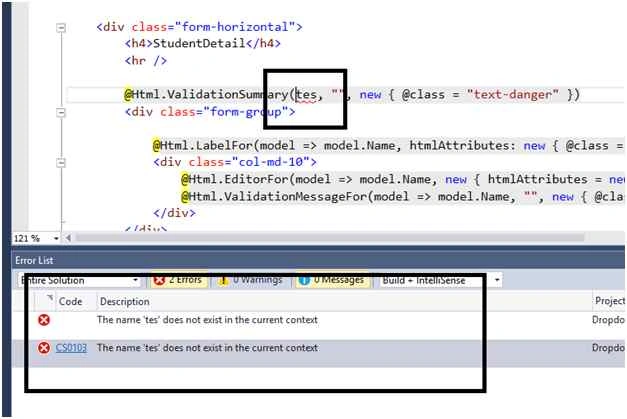Click the "form-horizontal" class value

pos(235,27)
